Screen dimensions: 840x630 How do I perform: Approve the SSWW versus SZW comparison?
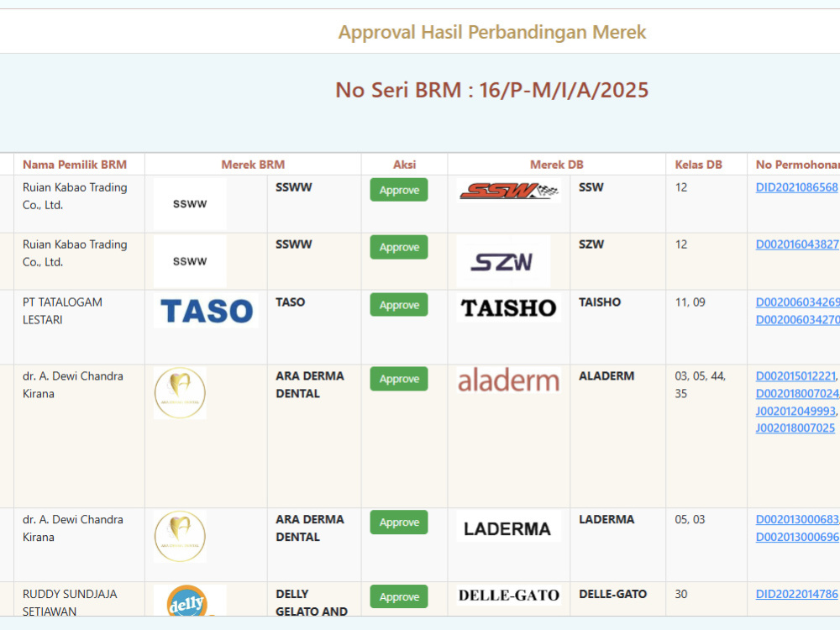398,247
